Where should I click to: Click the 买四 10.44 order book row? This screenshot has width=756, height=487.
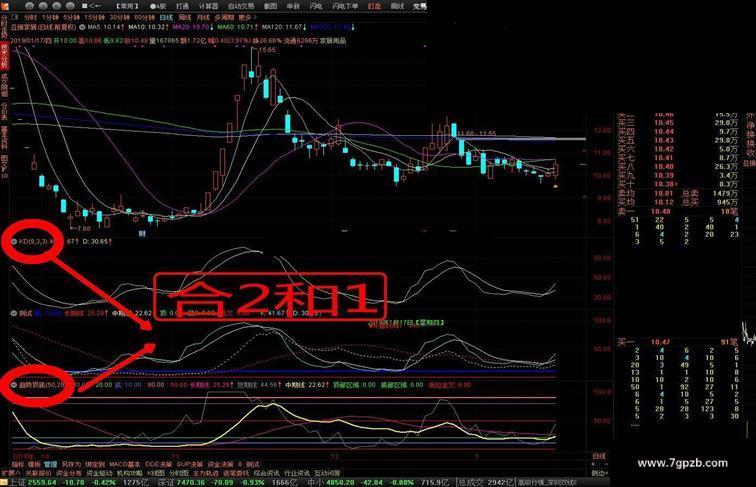pyautogui.click(x=677, y=131)
